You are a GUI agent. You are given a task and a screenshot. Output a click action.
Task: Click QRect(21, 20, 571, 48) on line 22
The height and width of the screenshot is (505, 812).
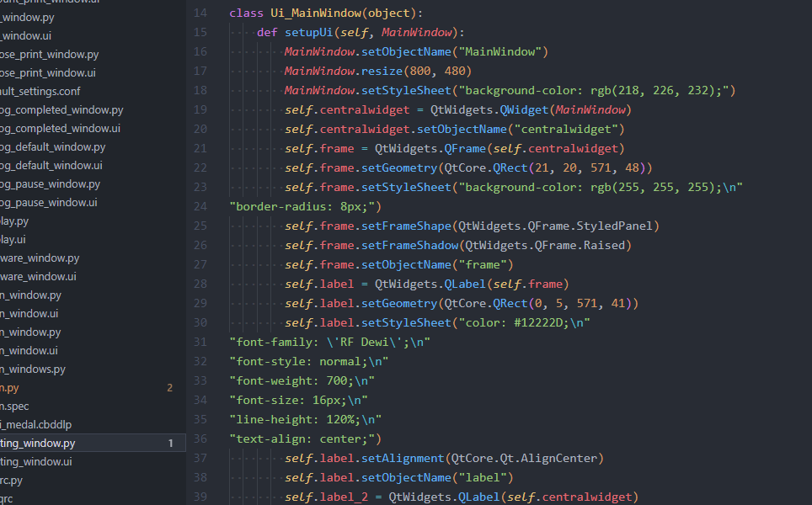(x=569, y=167)
